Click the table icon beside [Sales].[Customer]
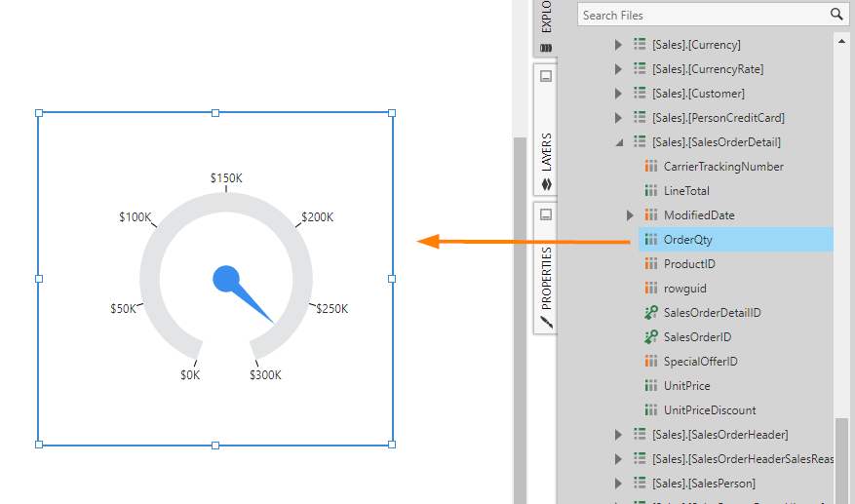Image resolution: width=855 pixels, height=504 pixels. [640, 94]
